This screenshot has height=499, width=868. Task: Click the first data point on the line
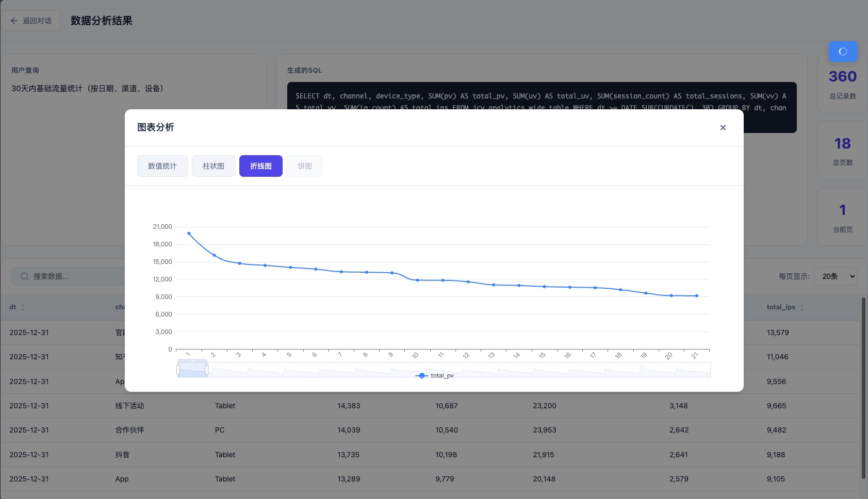tap(189, 234)
